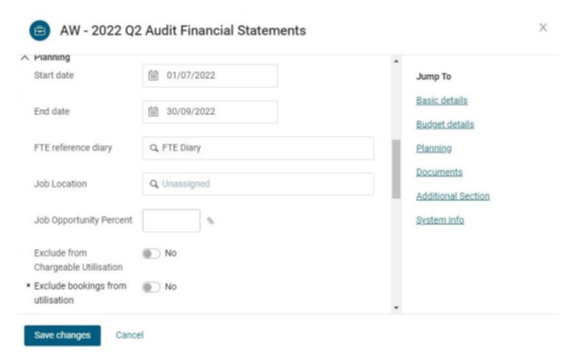Click the Job Opportunity Percent input box
Image resolution: width=583 pixels, height=361 pixels.
(171, 220)
